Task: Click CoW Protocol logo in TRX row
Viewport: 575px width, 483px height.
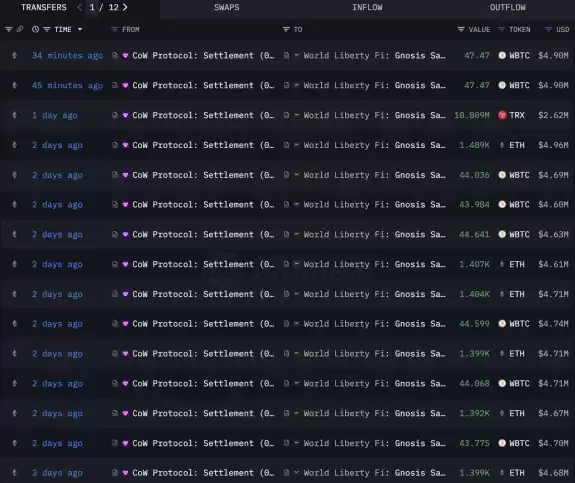Action: coord(125,115)
